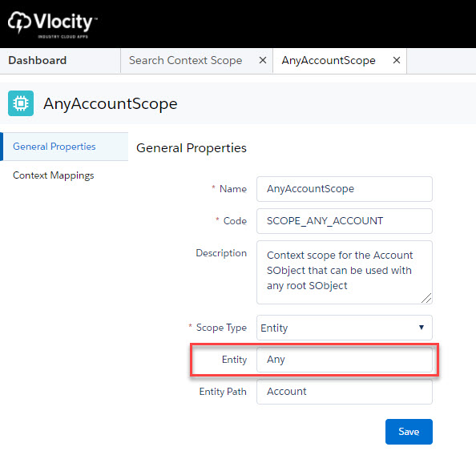Close the AnyAccountScope tab
The image size is (476, 463).
[397, 60]
